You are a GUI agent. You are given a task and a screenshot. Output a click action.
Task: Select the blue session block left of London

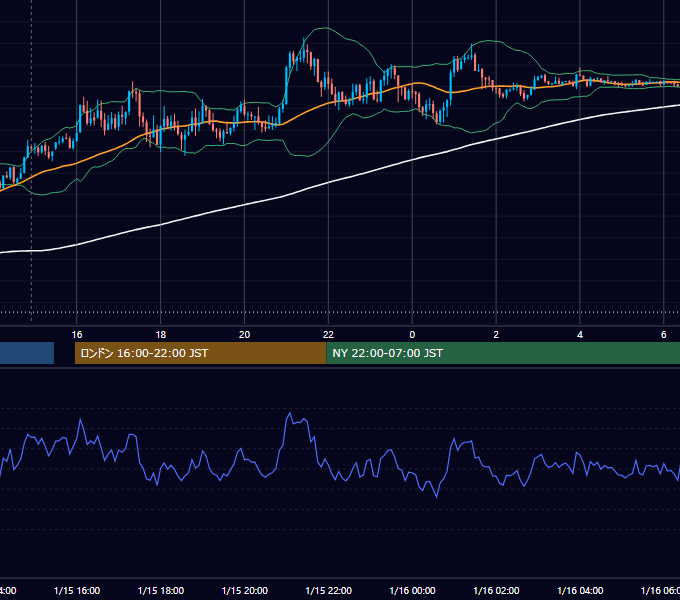point(27,353)
